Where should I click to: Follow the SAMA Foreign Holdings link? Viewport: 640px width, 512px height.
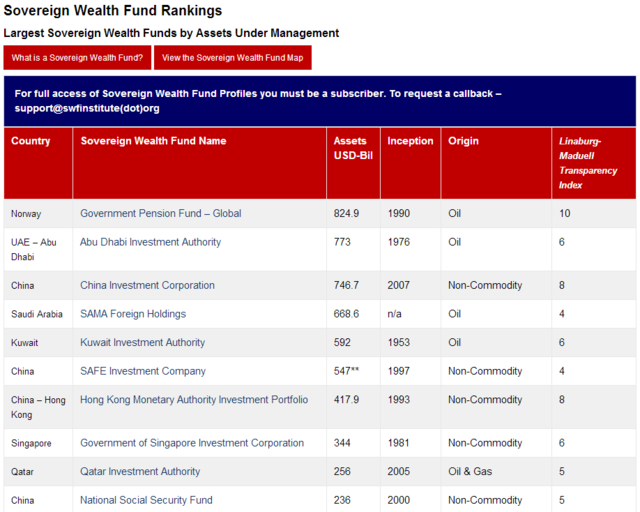click(133, 314)
